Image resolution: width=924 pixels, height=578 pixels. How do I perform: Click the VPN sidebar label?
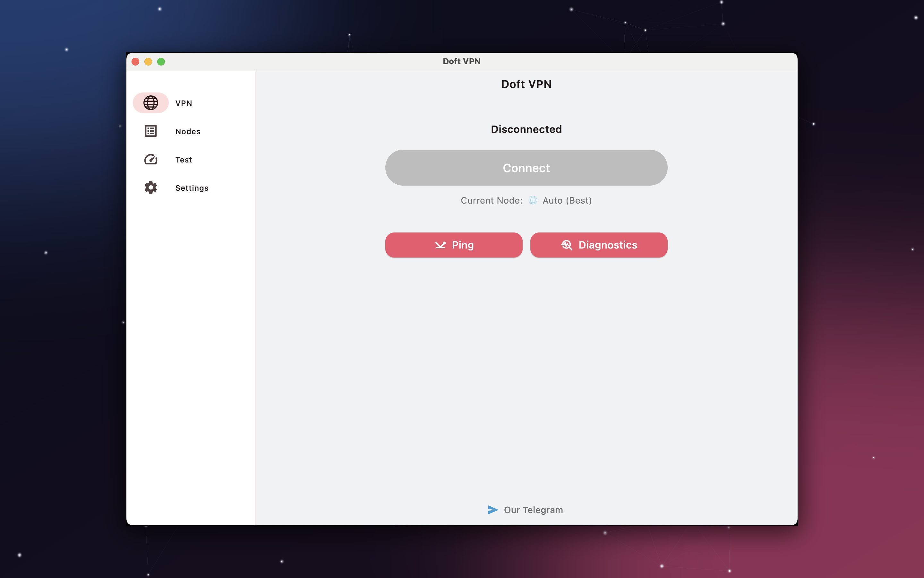[x=184, y=103]
